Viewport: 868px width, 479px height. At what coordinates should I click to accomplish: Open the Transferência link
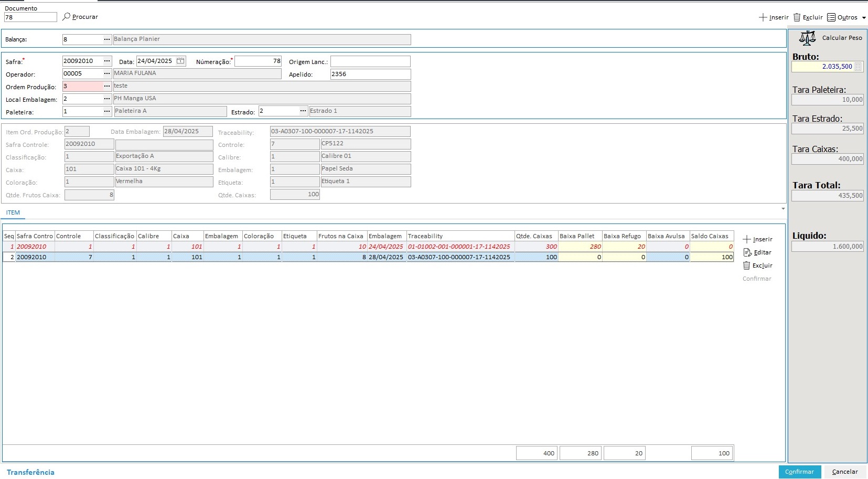pyautogui.click(x=30, y=472)
